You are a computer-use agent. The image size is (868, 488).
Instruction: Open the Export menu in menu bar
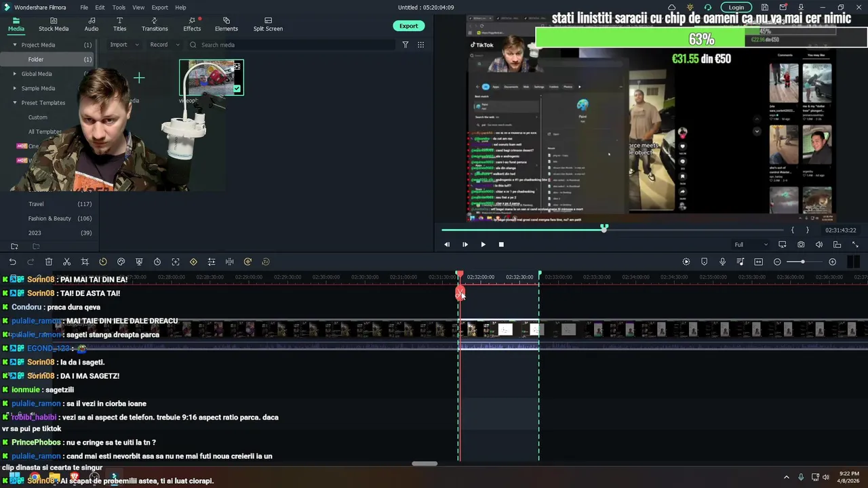(160, 7)
